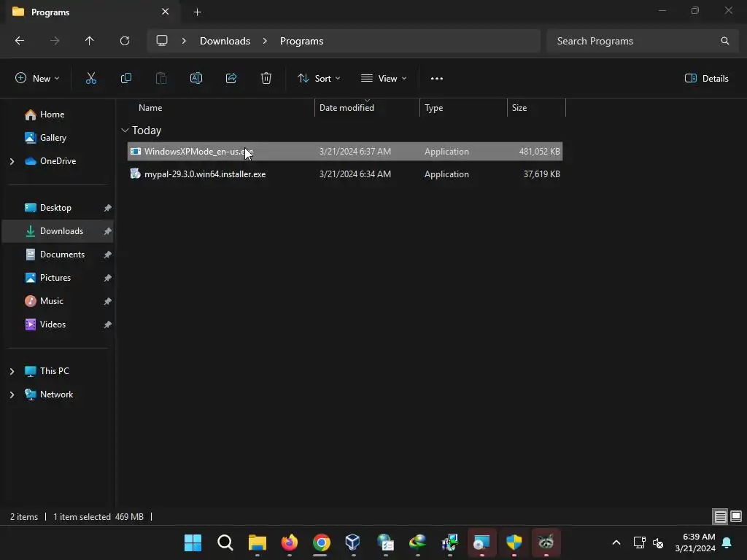
Task: Toggle the Details pane
Action: [706, 79]
